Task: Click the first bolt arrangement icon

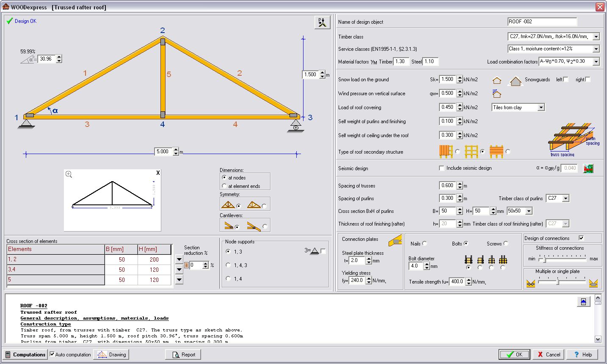Action: click(468, 259)
